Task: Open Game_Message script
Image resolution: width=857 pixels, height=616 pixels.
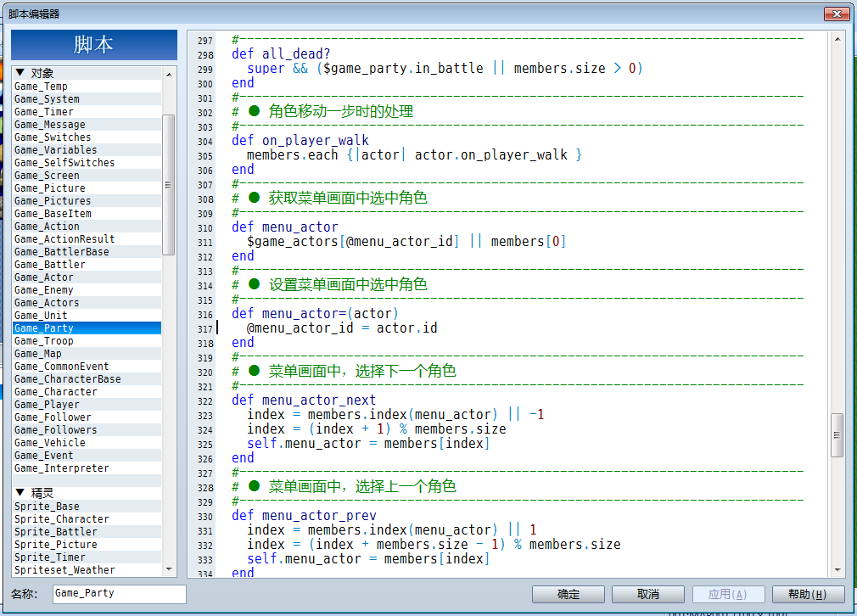Action: click(87, 125)
